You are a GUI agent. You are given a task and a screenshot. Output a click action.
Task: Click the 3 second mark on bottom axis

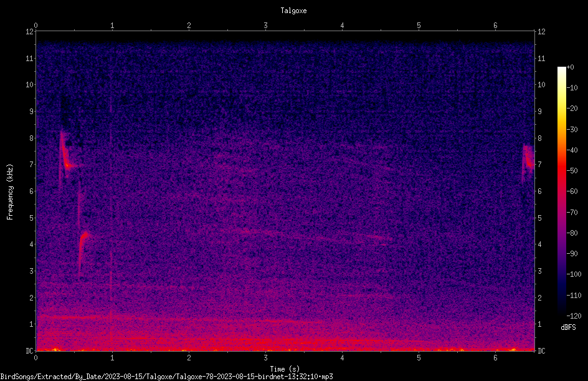pos(265,358)
